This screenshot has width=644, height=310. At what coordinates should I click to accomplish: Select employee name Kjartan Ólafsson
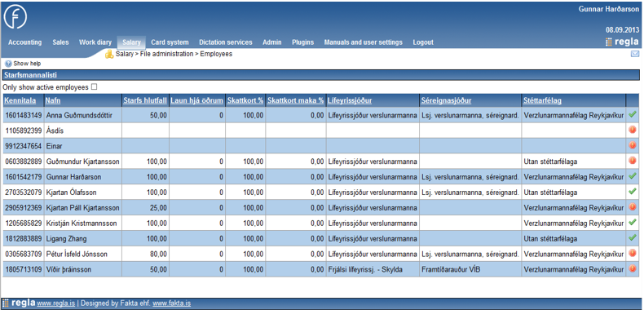click(x=72, y=193)
